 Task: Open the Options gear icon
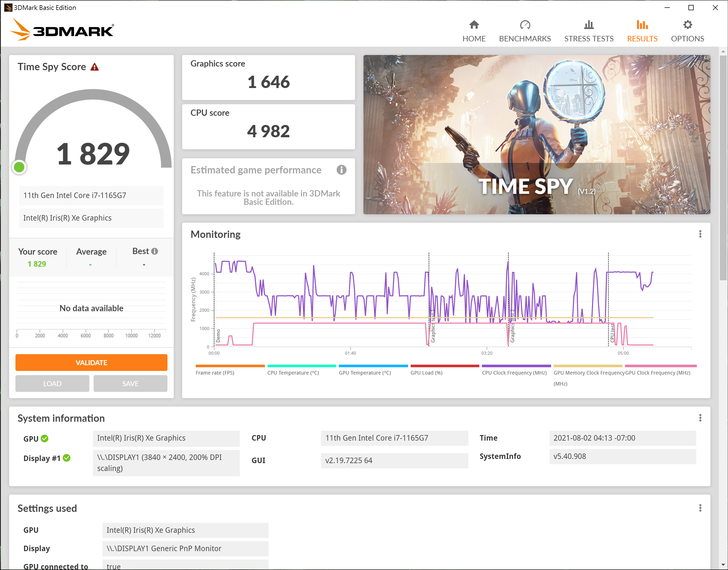click(x=687, y=25)
